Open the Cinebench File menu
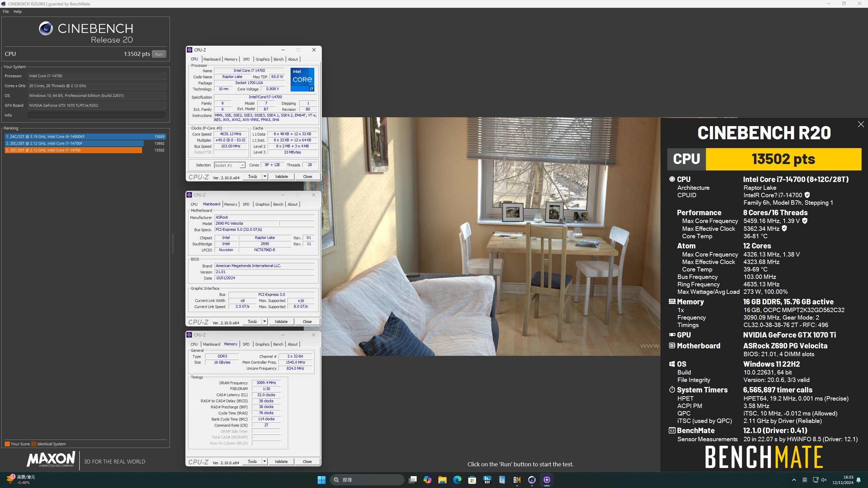This screenshot has height=488, width=868. coord(6,12)
